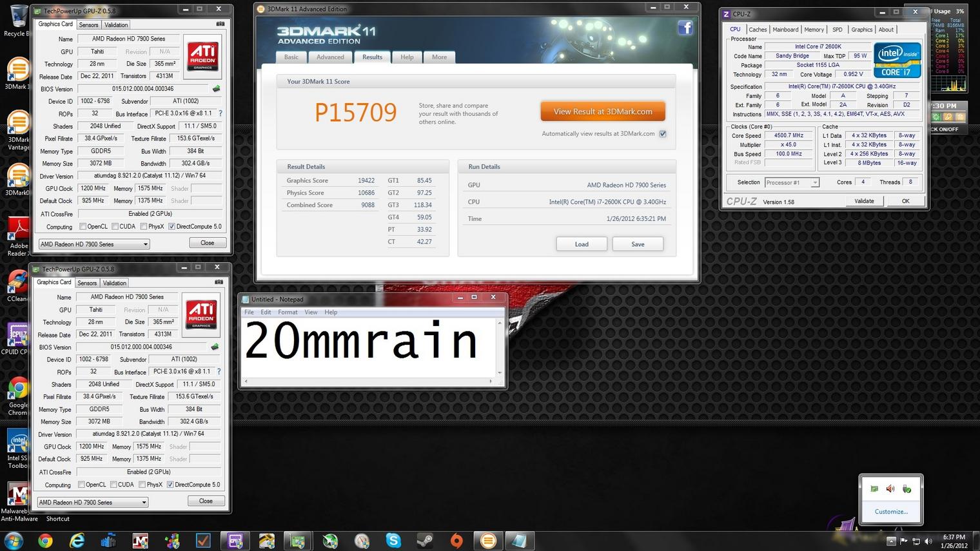Screen dimensions: 980x551
Task: Toggle OpenCL checkbox in upper GPU-Z
Action: pyautogui.click(x=83, y=226)
